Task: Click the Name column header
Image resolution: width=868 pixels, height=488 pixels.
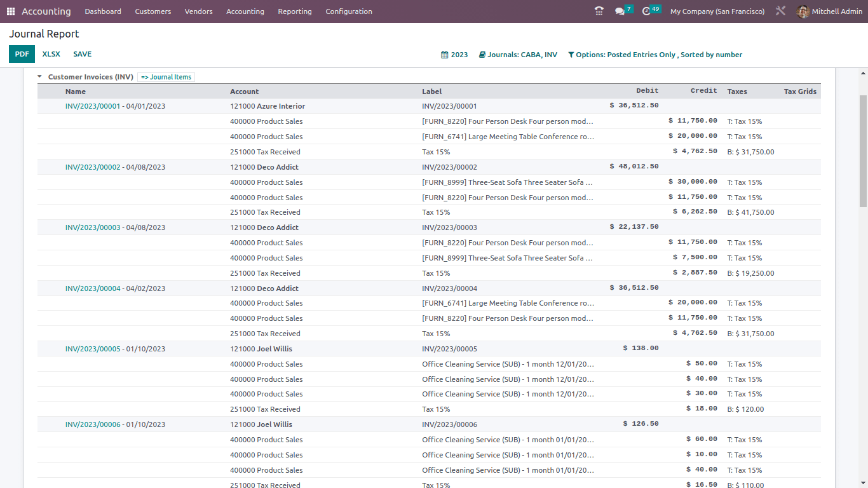Action: click(76, 91)
